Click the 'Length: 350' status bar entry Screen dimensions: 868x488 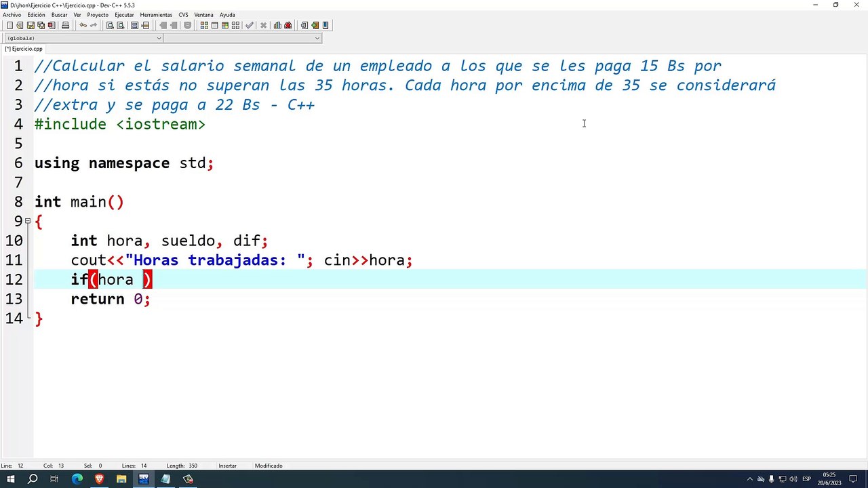(182, 466)
